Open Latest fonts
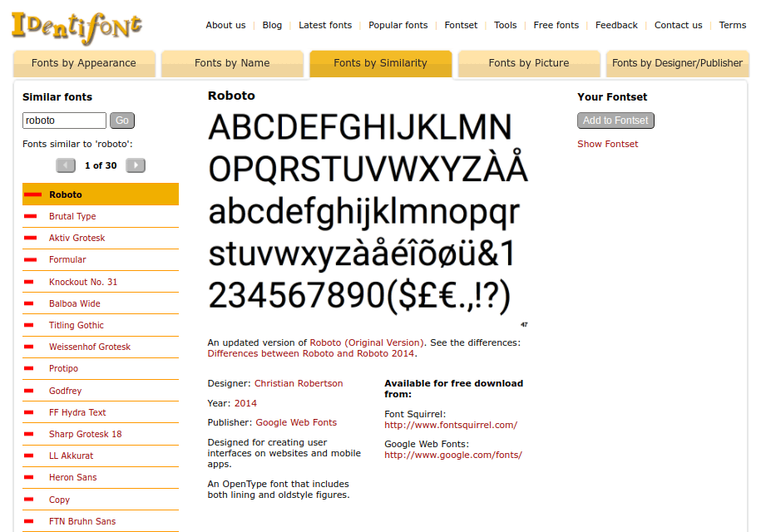This screenshot has height=532, width=761. click(325, 25)
